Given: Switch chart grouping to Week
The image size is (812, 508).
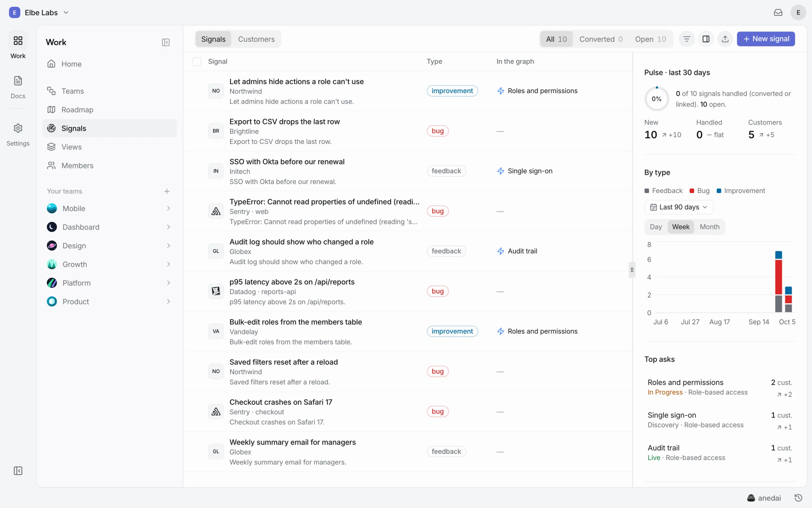Looking at the screenshot, I should [680, 227].
